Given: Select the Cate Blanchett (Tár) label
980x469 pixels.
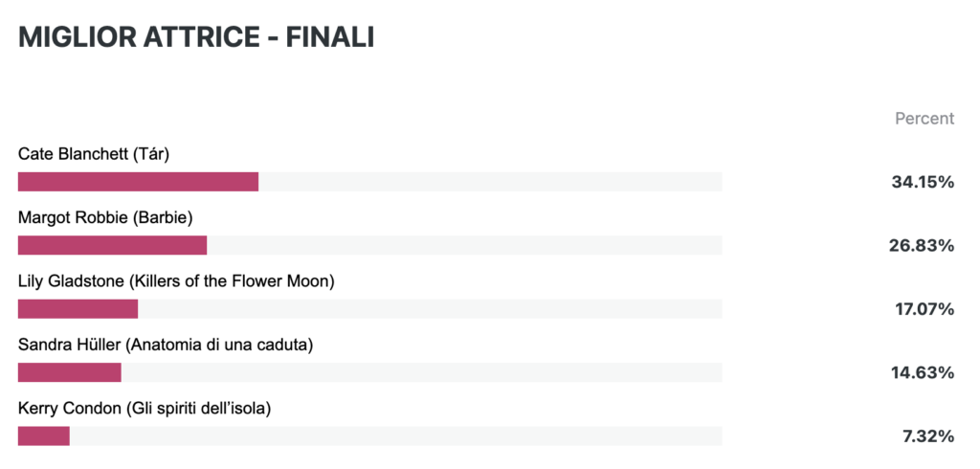Looking at the screenshot, I should pos(94,154).
